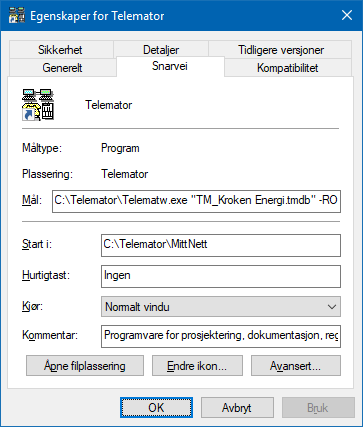Click the Hurtigtast field showing Ingen
This screenshot has width=363, height=427.
click(221, 276)
